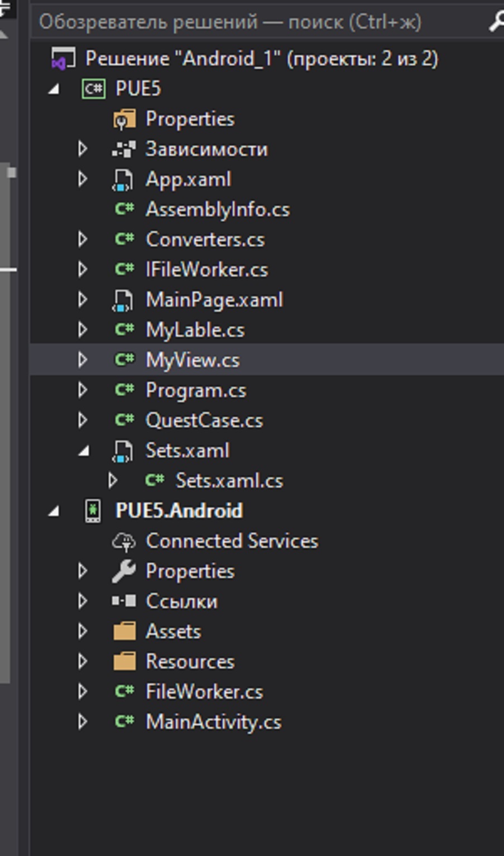This screenshot has width=504, height=856.
Task: Click the vertical scrollbar on the left edge
Action: coord(7,419)
